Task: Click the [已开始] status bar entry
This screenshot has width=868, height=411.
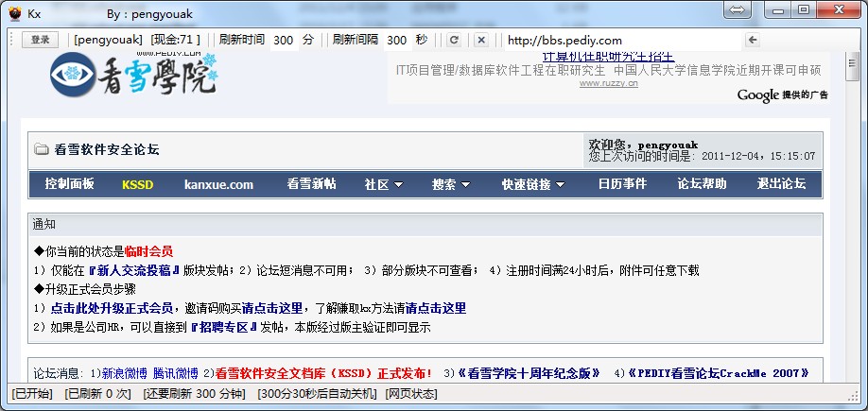Action: click(32, 394)
